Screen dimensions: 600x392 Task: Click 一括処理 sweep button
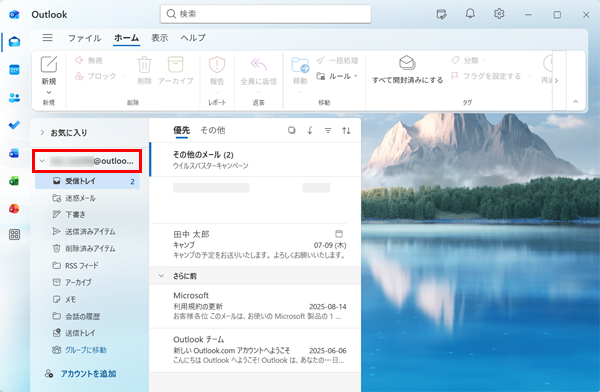click(338, 60)
